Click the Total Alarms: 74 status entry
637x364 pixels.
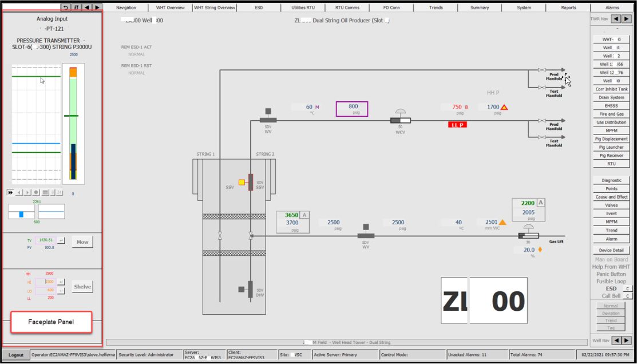point(542,355)
